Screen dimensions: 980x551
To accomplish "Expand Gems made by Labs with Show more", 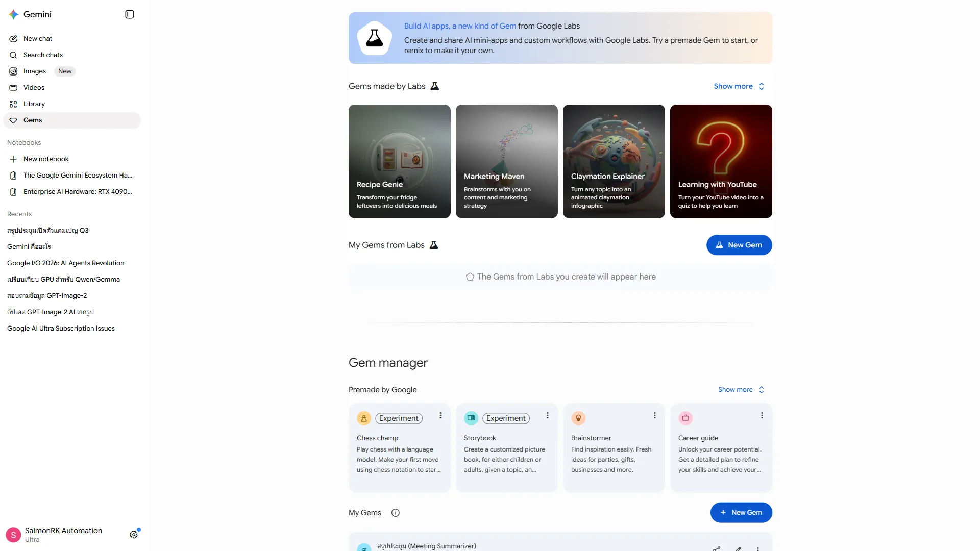I will (739, 86).
